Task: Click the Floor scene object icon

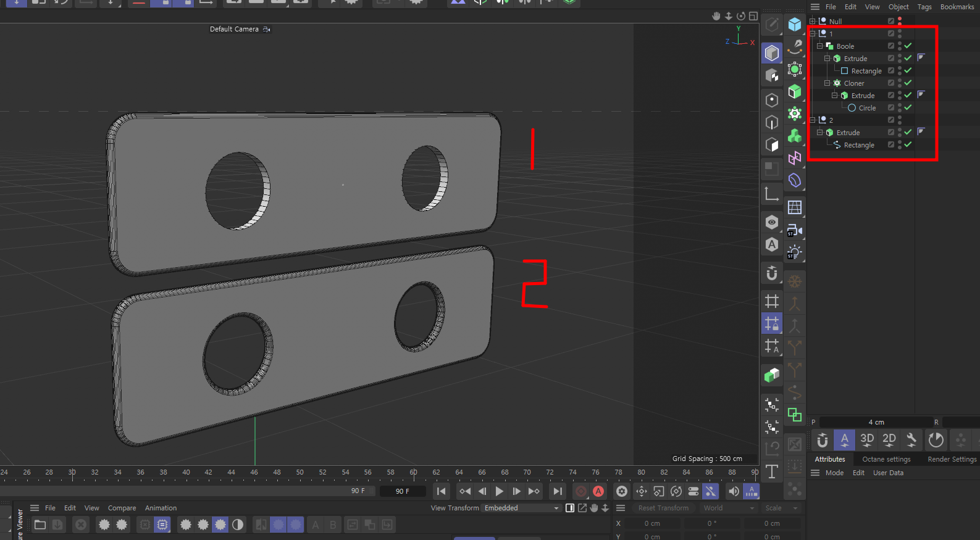Action: 795,207
